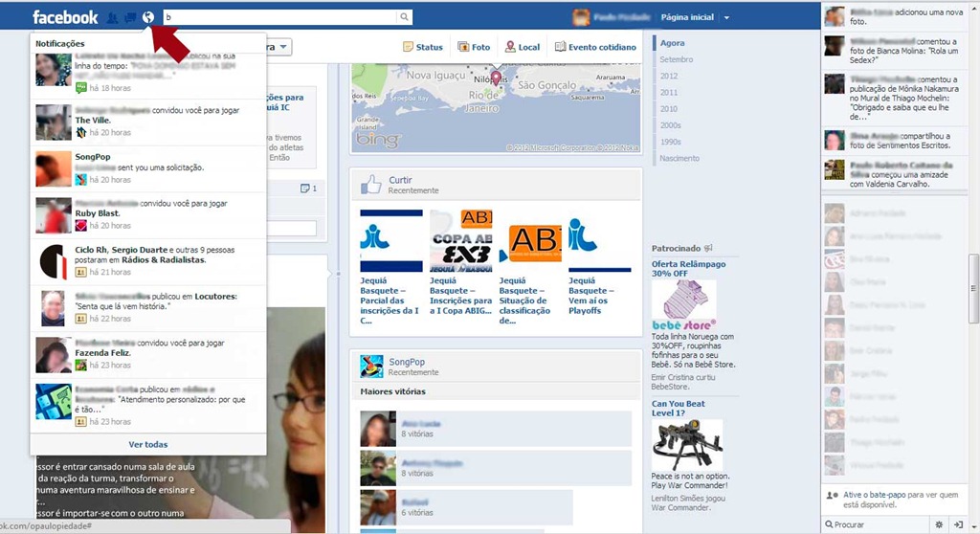This screenshot has width=980, height=534.
Task: Click the bebê store ad image
Action: point(683,305)
